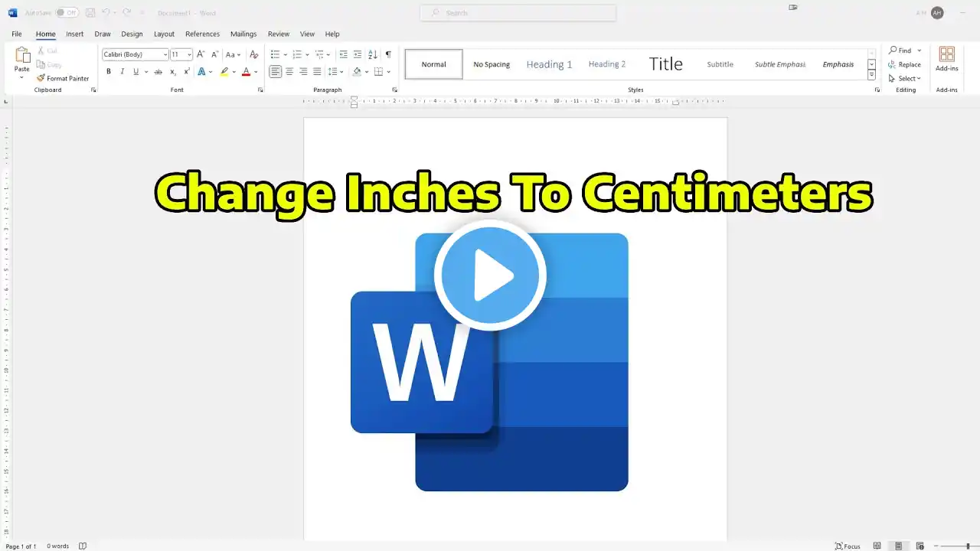The width and height of the screenshot is (980, 551).
Task: Click the Center alignment icon
Action: coord(289,72)
